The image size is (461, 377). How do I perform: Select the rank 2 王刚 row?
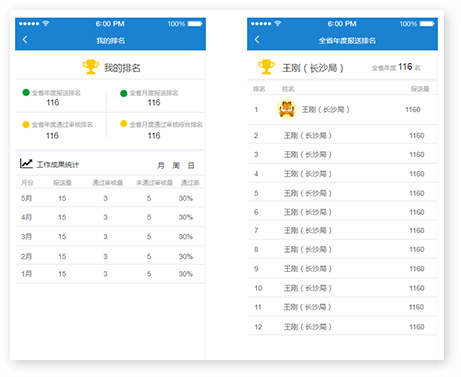343,135
